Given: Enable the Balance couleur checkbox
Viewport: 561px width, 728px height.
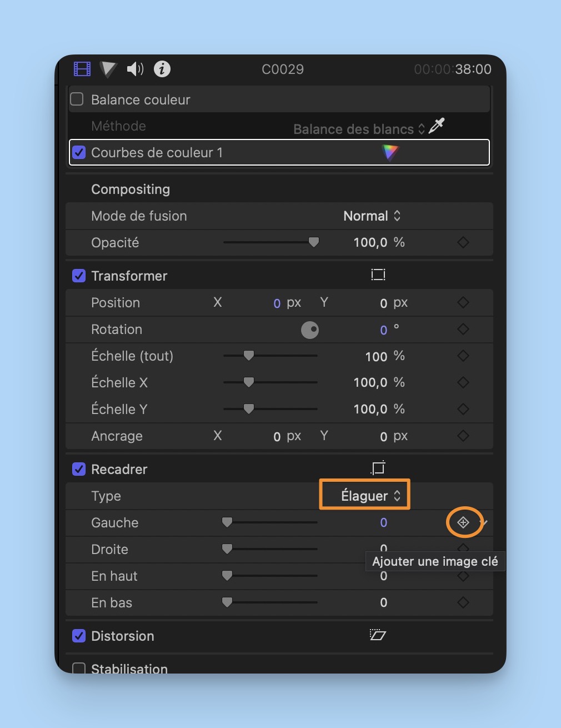Looking at the screenshot, I should coord(77,99).
